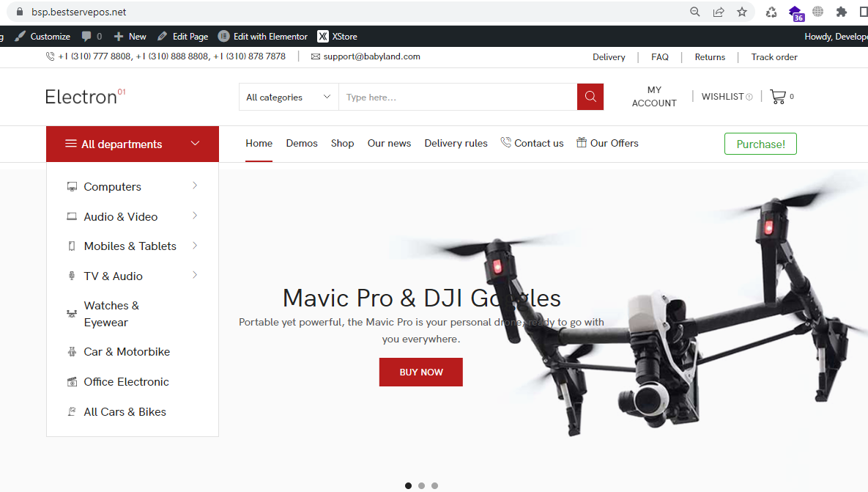Open the recycle extension icon
The image size is (868, 492).
click(771, 12)
